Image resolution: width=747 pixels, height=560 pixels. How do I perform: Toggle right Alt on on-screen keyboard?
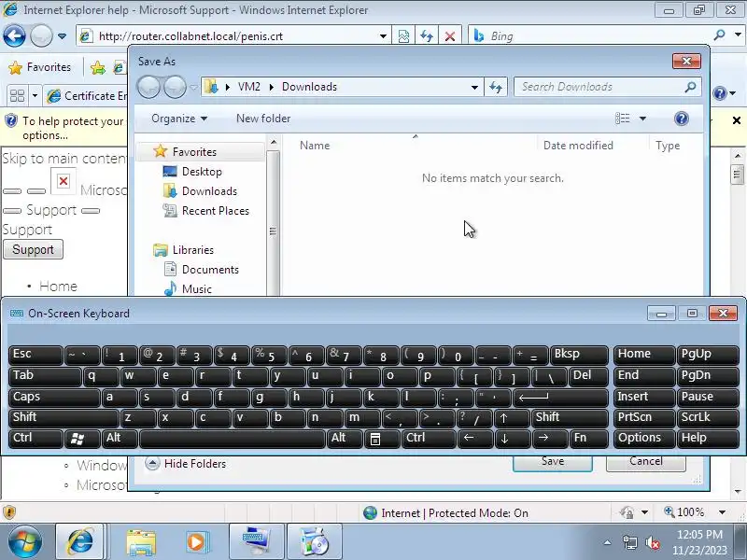tap(345, 439)
